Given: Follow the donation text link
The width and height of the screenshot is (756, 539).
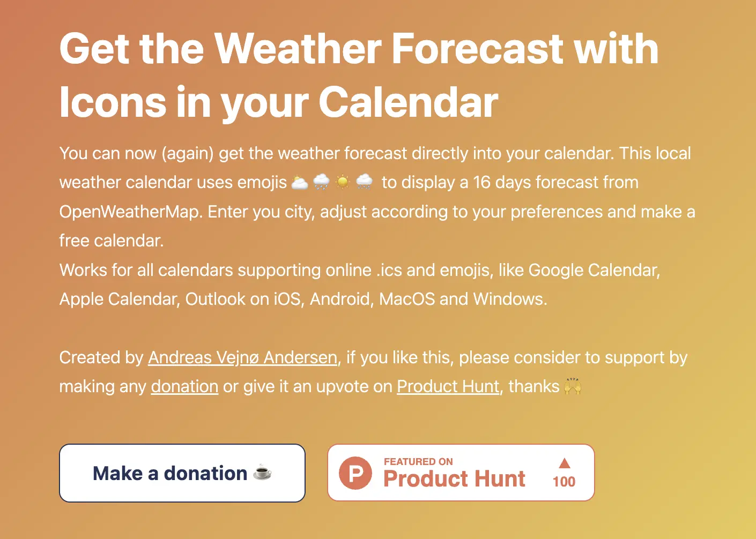Looking at the screenshot, I should click(x=184, y=386).
